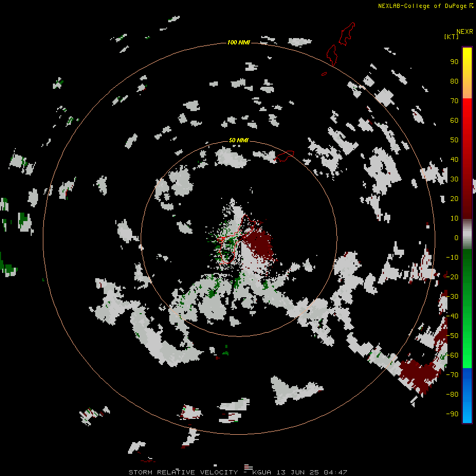
Task: Click the [KT] units label
Action: pyautogui.click(x=451, y=36)
